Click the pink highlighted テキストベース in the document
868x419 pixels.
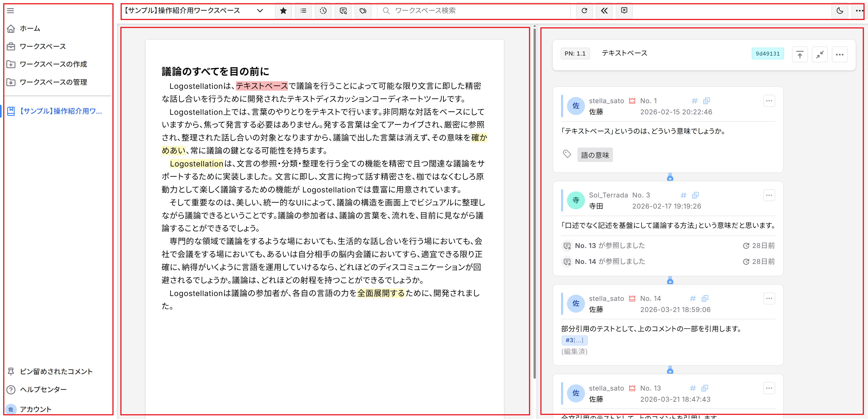click(x=262, y=86)
